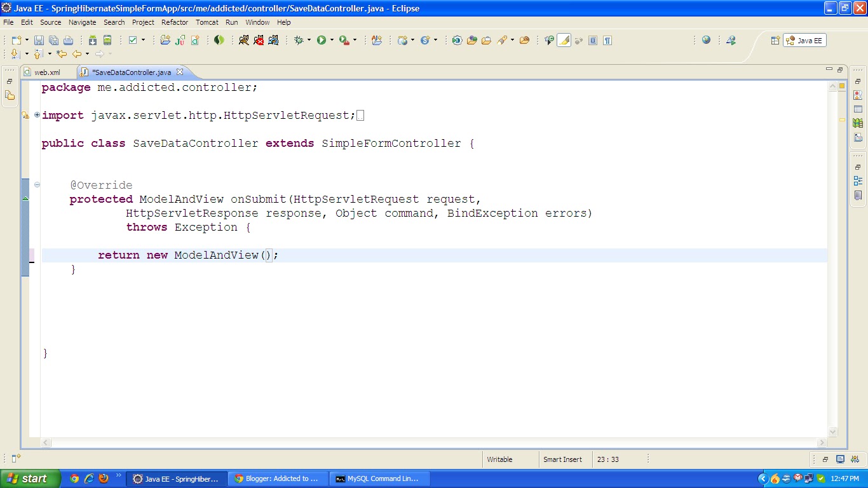Screen dimensions: 868x488
Task: Print SaveDataController.java
Action: point(67,40)
